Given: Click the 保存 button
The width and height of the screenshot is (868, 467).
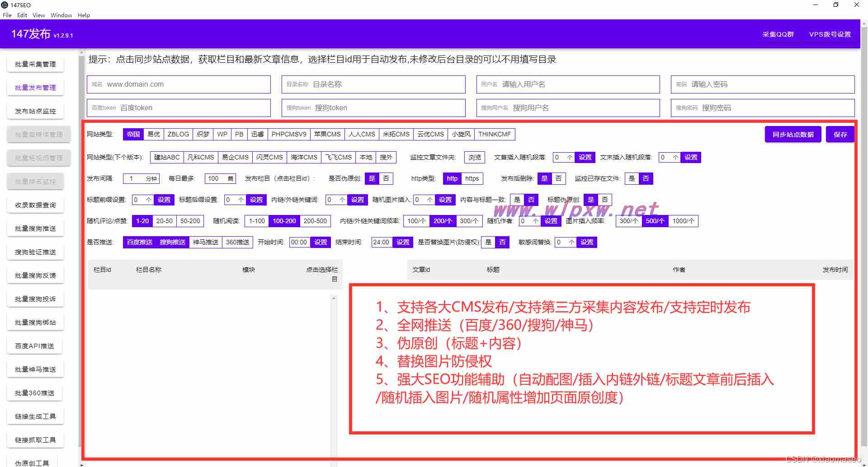Looking at the screenshot, I should [840, 135].
